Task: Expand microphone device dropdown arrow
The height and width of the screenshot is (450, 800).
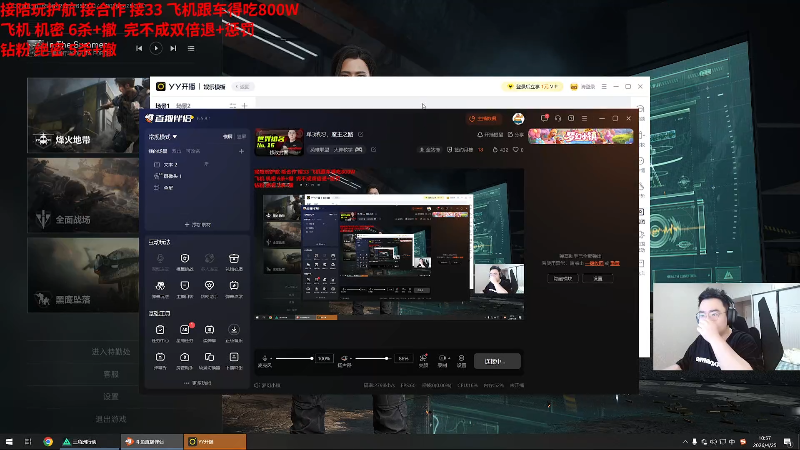Action: point(271,359)
